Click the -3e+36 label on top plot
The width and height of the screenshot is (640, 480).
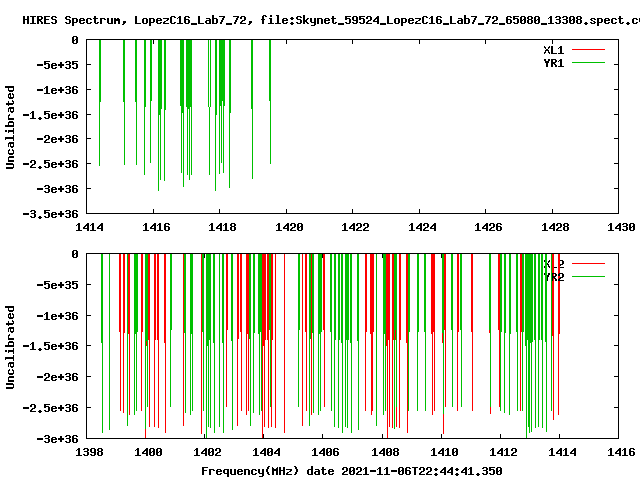tap(57, 189)
